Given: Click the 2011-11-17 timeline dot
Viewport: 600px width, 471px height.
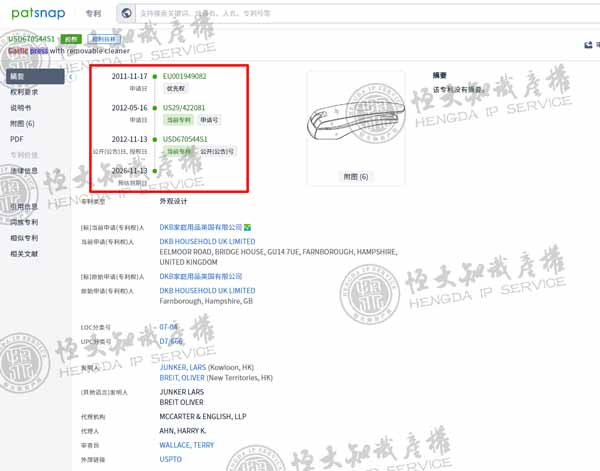Looking at the screenshot, I should pos(155,77).
